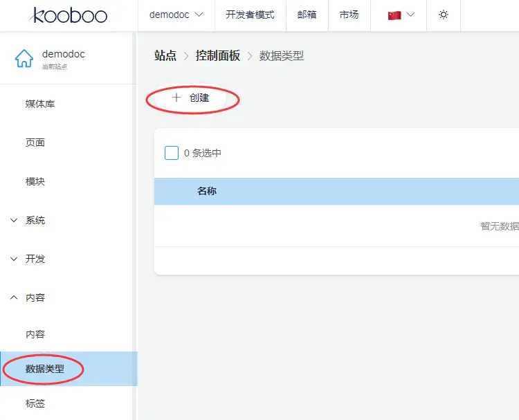Click the China flag language icon
This screenshot has width=519, height=420.
tap(394, 15)
